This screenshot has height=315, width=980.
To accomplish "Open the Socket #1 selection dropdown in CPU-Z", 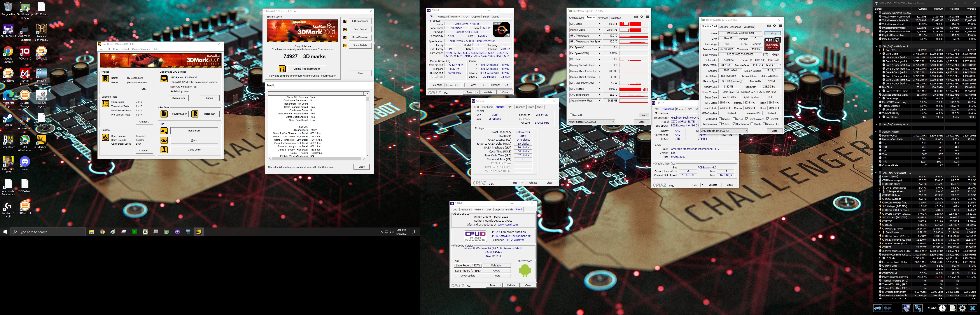I will click(455, 85).
